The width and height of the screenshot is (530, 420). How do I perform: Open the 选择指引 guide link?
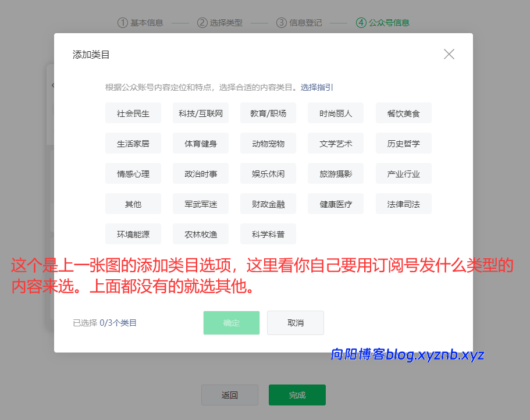[316, 87]
